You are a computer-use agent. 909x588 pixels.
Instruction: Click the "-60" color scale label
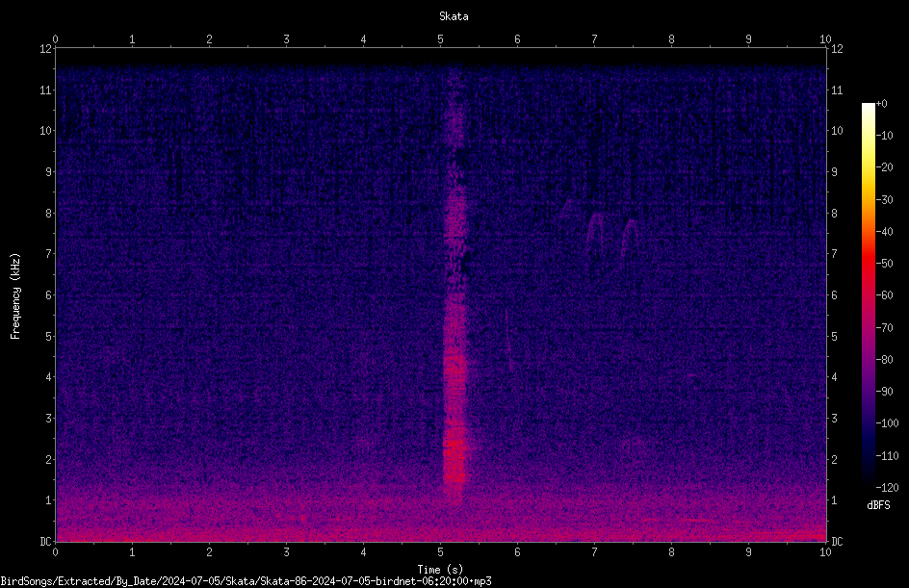point(884,295)
